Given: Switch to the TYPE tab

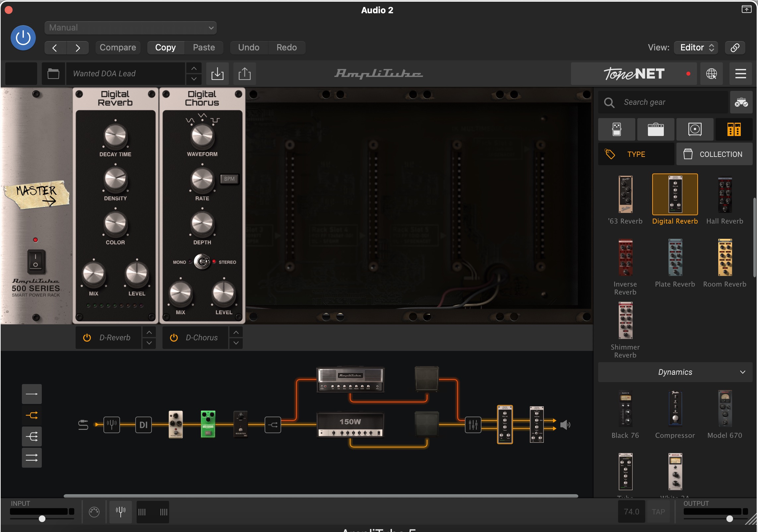Looking at the screenshot, I should coord(636,154).
